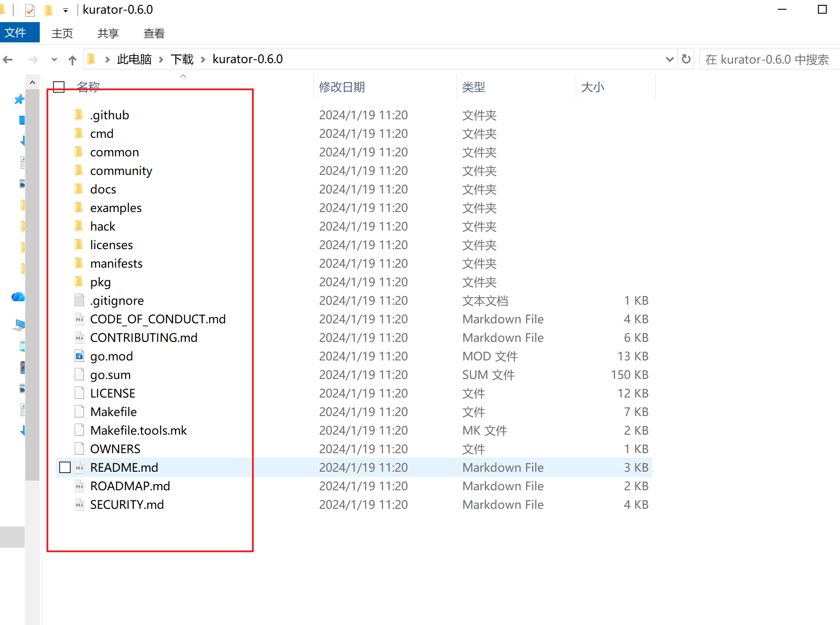Open the 共享 ribbon tab
This screenshot has width=840, height=625.
click(108, 33)
